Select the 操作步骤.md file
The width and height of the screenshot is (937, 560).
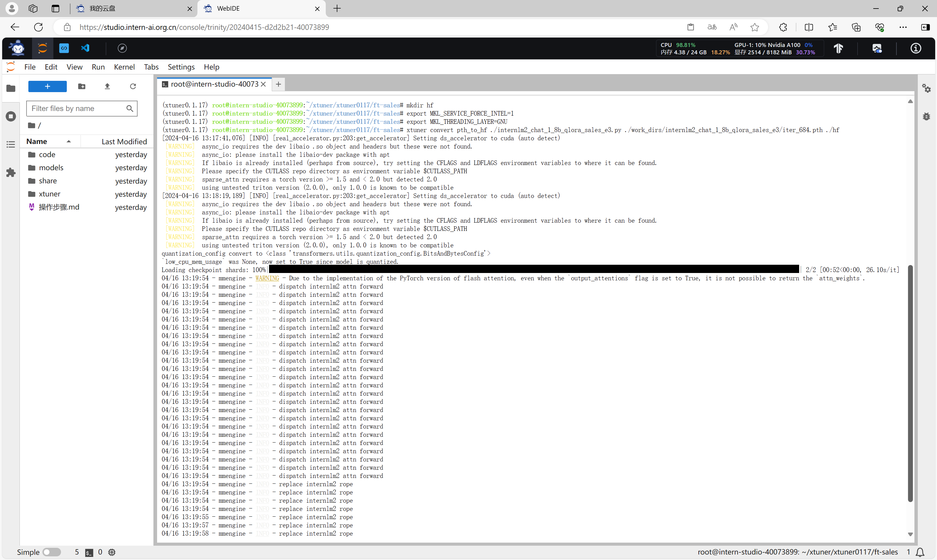pyautogui.click(x=87, y=207)
